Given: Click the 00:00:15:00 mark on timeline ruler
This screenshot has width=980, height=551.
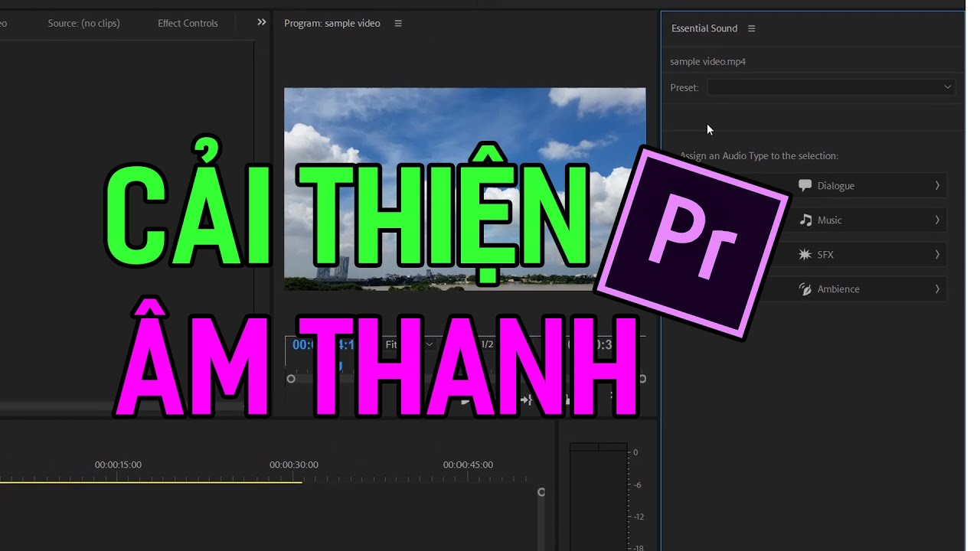Looking at the screenshot, I should tap(118, 465).
